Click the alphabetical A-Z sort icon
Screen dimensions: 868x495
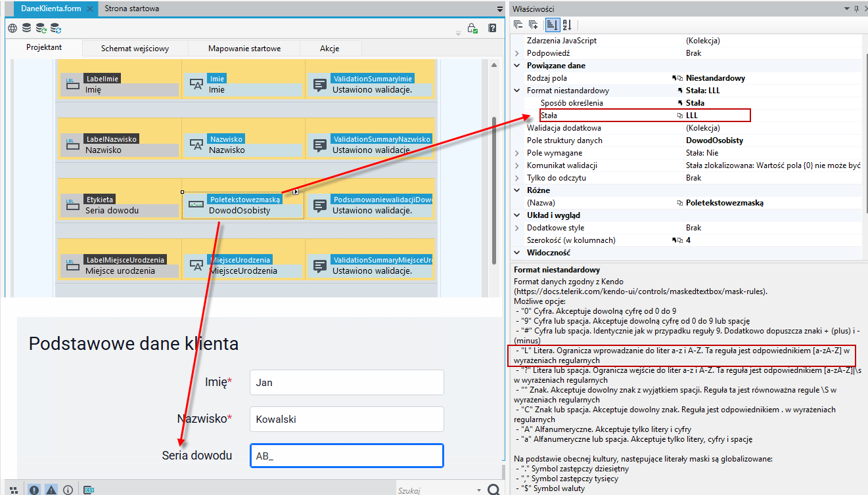point(567,25)
